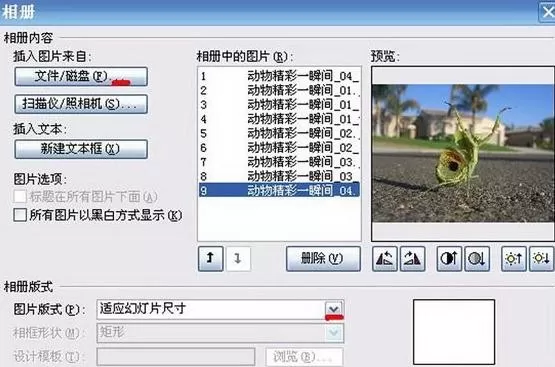Click 文件/磁盘 button
This screenshot has height=367, width=555.
coord(81,76)
